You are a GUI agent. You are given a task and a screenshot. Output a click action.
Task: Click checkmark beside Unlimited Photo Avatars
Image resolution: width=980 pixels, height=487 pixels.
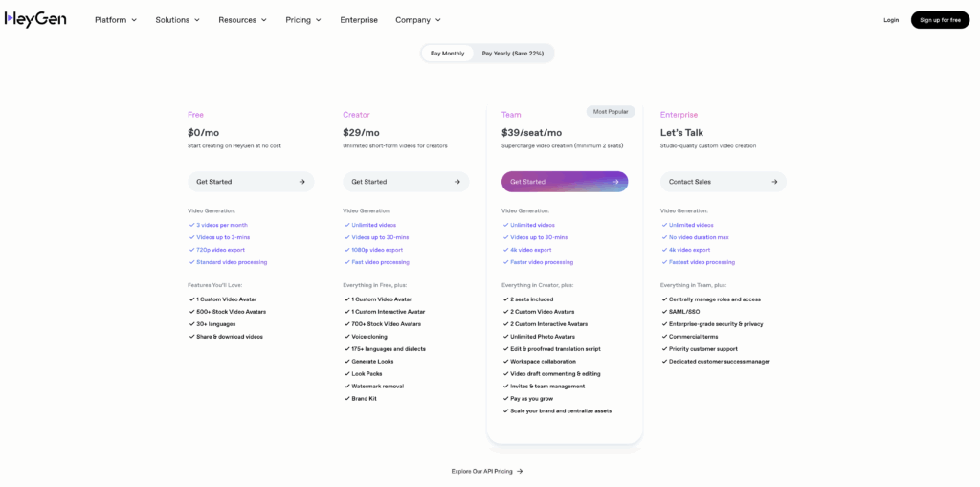pos(505,337)
